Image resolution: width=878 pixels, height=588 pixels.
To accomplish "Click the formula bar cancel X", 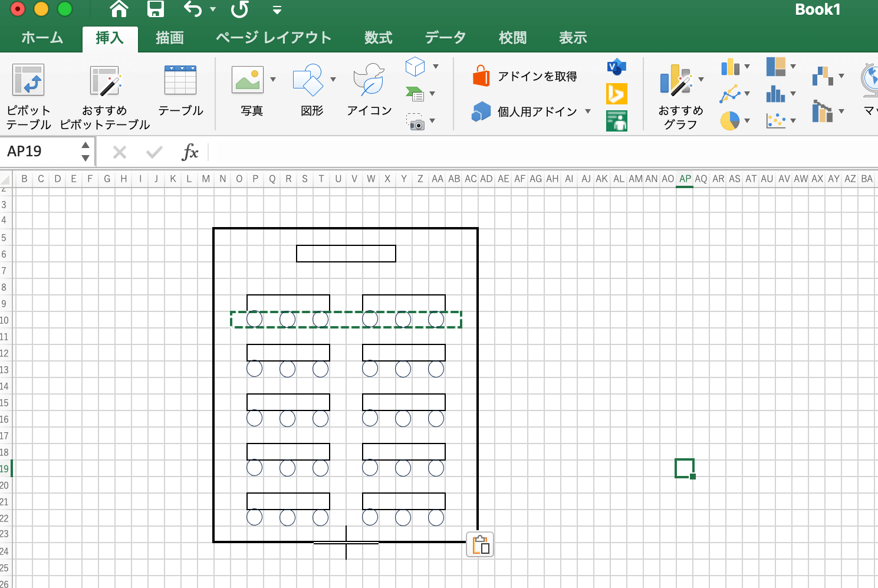I will [120, 153].
